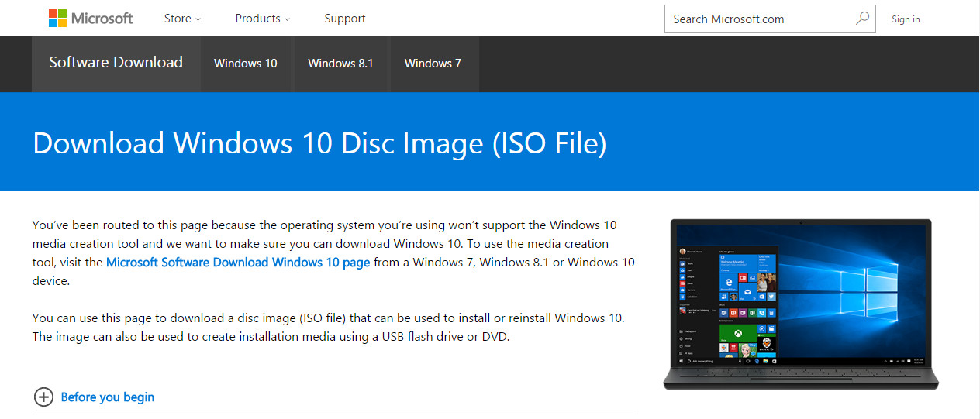Click the Windows 10 laptop image
Viewport: 980px width, 419px height.
coord(801,304)
